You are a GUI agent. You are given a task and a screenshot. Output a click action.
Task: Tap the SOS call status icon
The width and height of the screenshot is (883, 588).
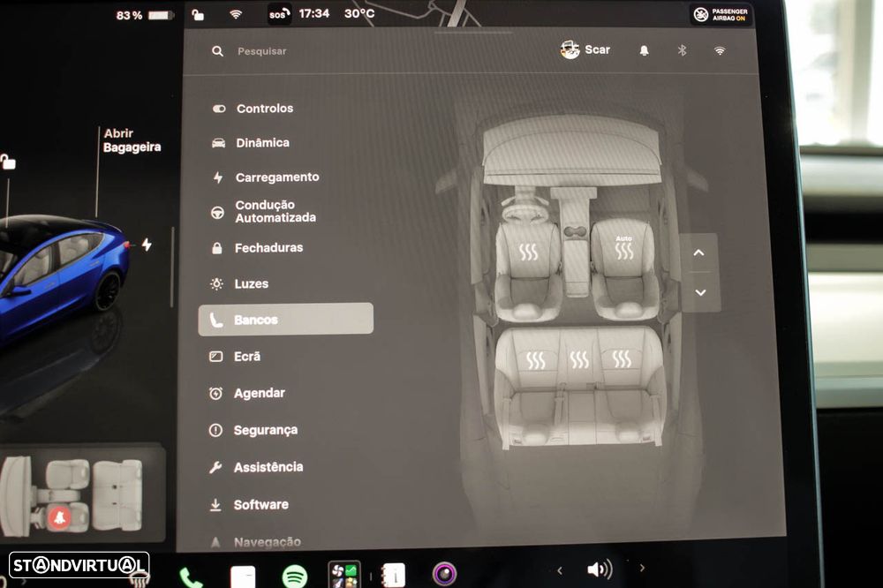tap(279, 14)
